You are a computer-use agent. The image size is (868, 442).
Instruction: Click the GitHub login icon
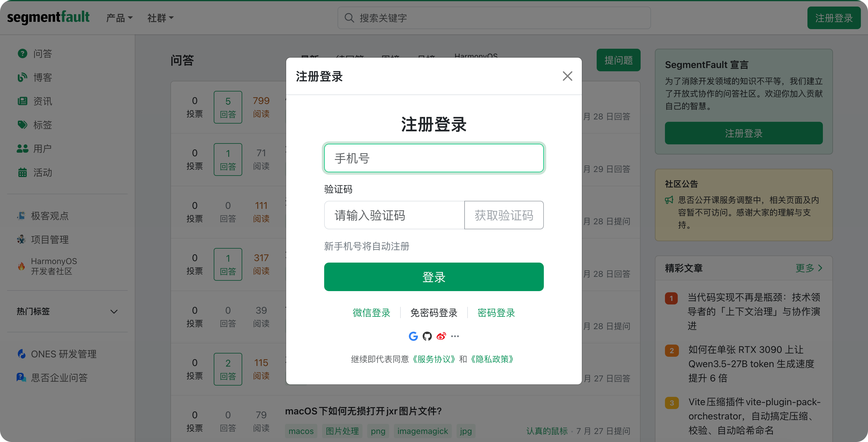pyautogui.click(x=427, y=336)
